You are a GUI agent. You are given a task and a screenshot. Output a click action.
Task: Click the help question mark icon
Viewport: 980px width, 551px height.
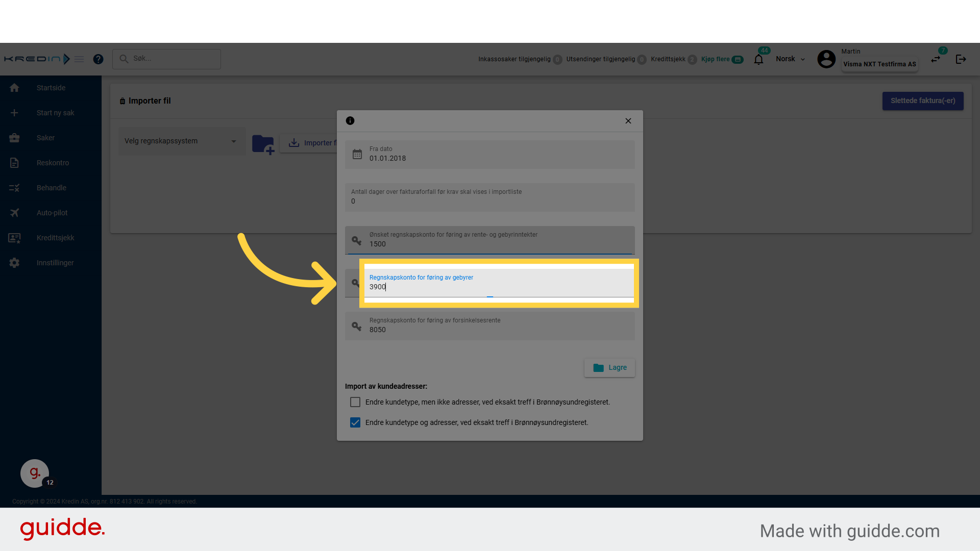point(99,59)
